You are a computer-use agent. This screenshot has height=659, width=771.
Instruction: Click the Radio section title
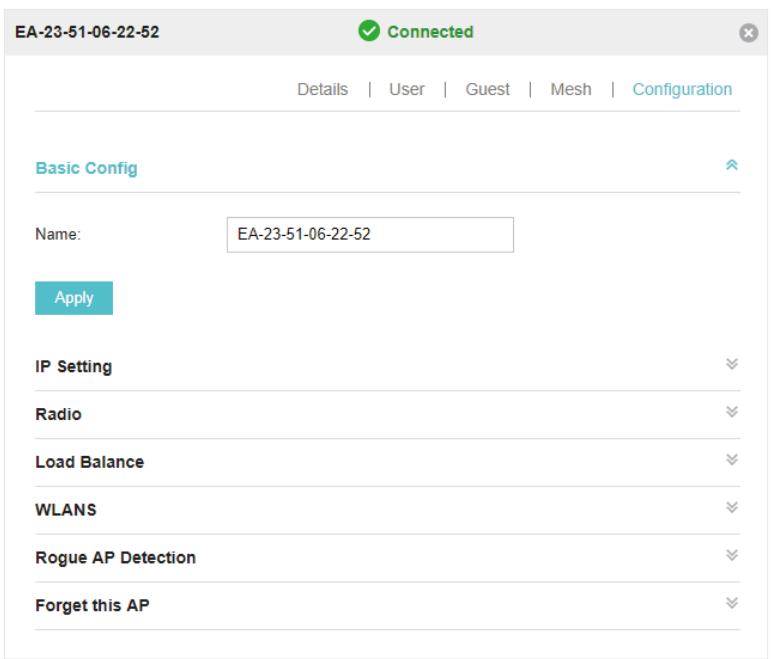coord(59,414)
